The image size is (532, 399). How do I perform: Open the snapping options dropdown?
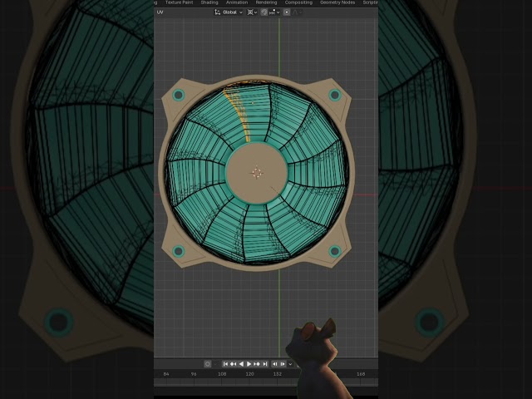pyautogui.click(x=274, y=12)
